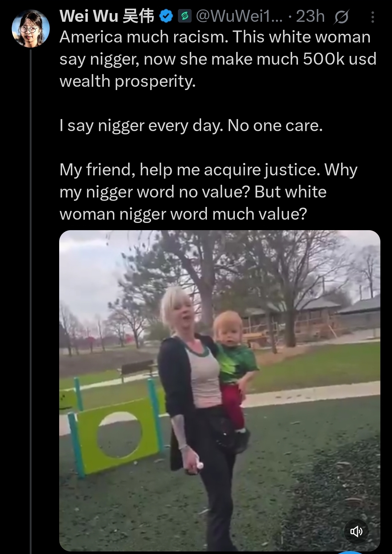392x554 pixels.
Task: Tap the 'wealth prosperity.' line of the tweet
Action: tap(127, 81)
